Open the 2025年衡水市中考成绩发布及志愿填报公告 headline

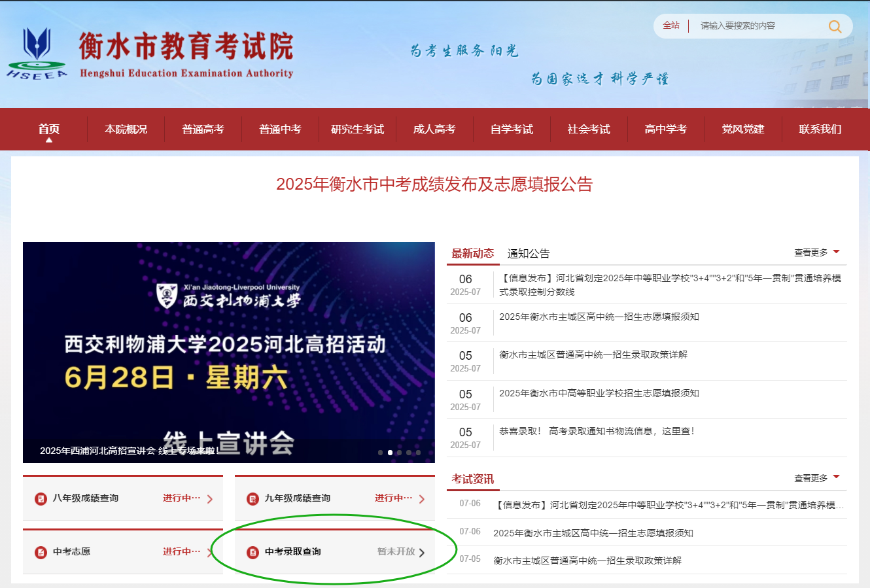tap(434, 184)
